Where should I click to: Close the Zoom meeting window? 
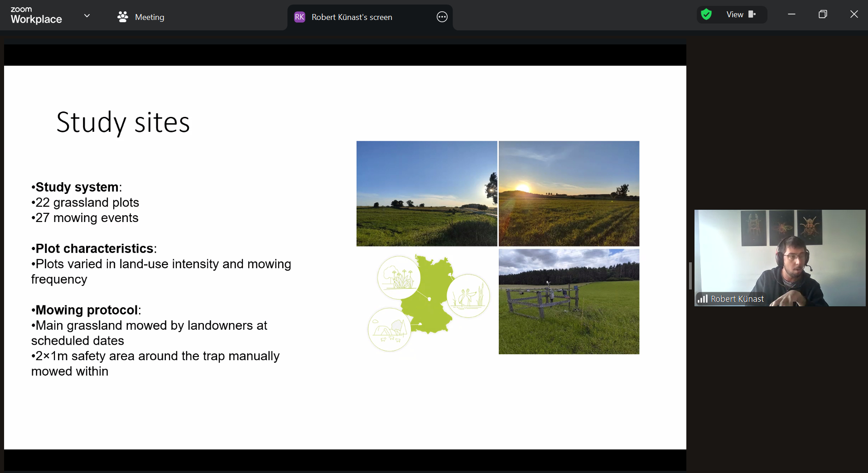pyautogui.click(x=854, y=14)
